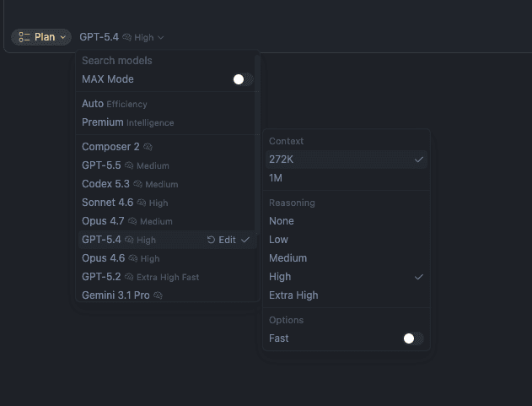Click the brain icon in model header
532x406 pixels.
127,37
